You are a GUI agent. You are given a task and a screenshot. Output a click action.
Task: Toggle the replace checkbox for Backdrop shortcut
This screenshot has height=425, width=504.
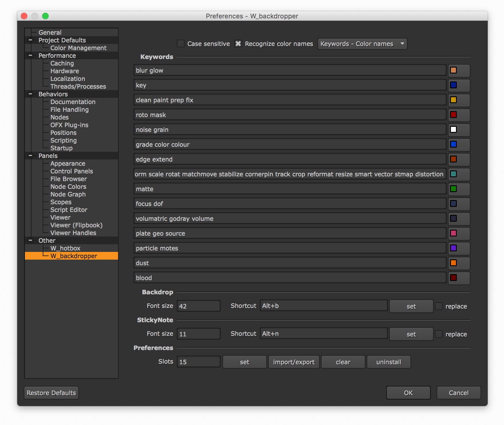[439, 306]
